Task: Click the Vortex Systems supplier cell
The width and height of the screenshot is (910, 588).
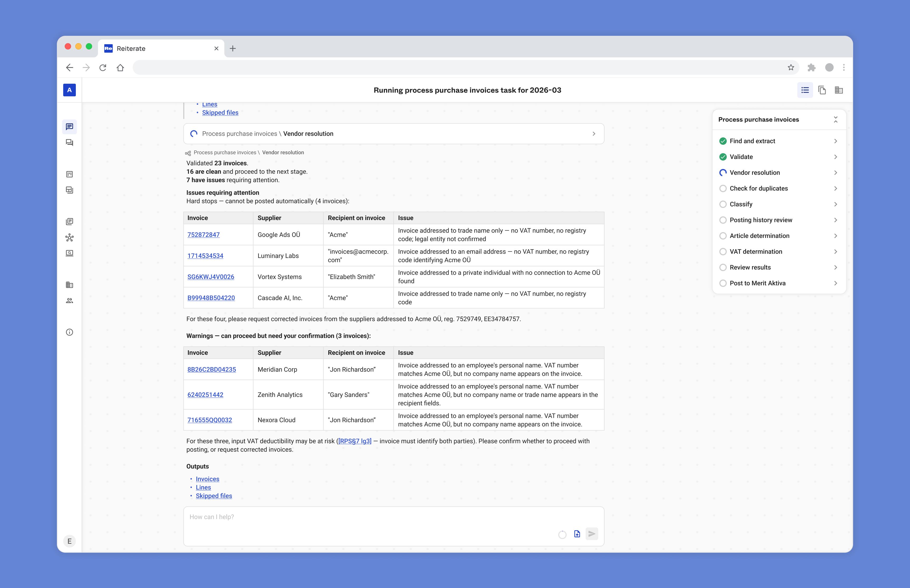Action: point(288,277)
